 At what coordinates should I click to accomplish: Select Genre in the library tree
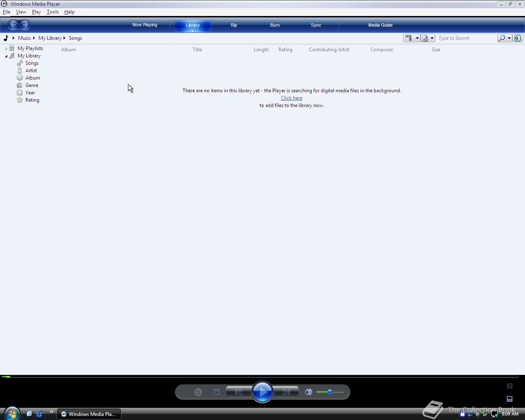[32, 85]
